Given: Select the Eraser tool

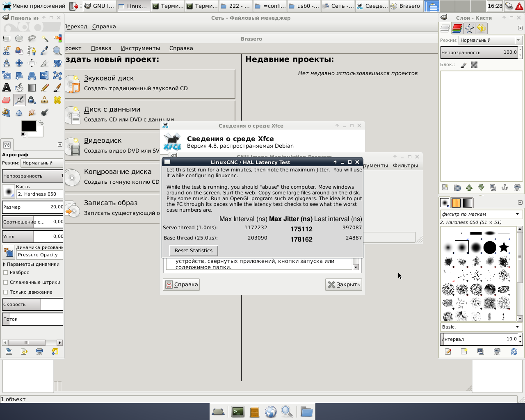Looking at the screenshot, I should click(7, 100).
